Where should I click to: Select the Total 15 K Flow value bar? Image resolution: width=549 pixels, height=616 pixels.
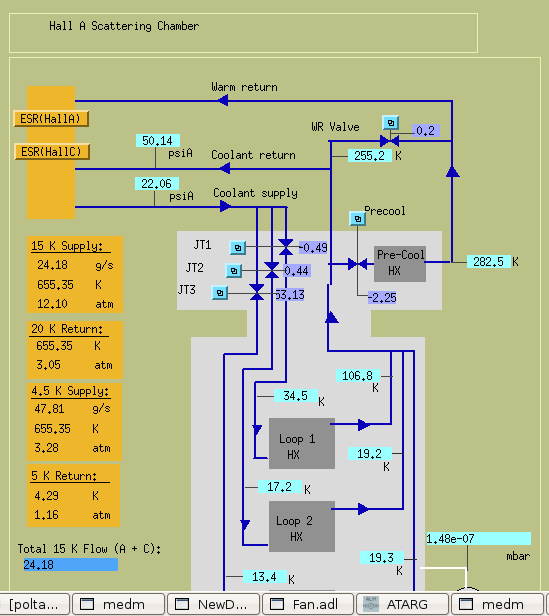click(x=71, y=565)
